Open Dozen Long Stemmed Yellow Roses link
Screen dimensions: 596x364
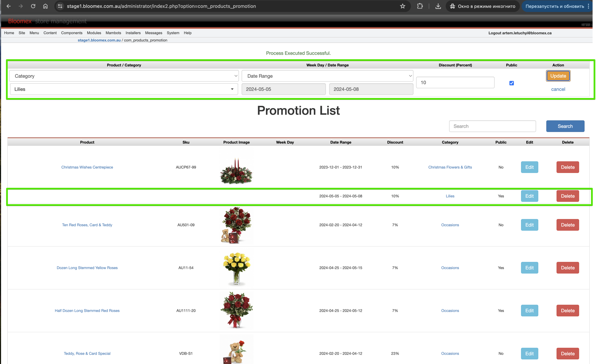(87, 268)
